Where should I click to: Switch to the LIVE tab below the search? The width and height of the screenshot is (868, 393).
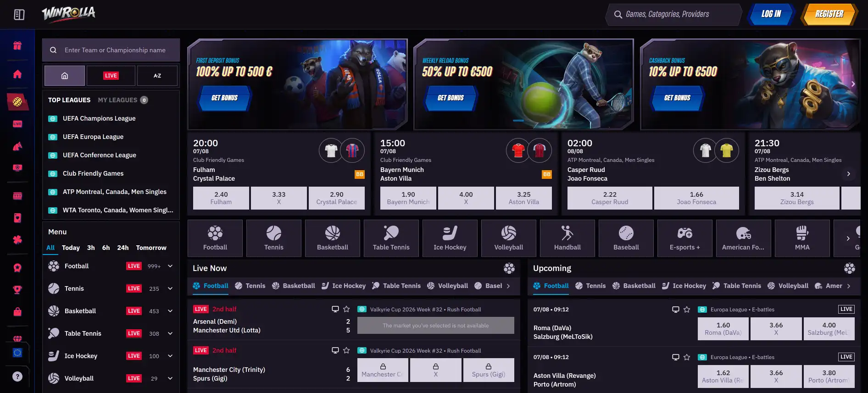pyautogui.click(x=111, y=76)
